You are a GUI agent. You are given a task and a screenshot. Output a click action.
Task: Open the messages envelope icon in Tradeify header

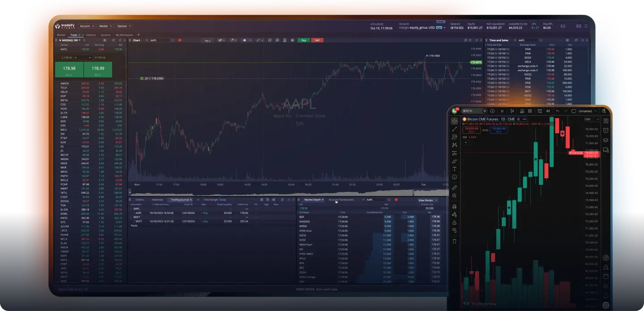tap(563, 26)
